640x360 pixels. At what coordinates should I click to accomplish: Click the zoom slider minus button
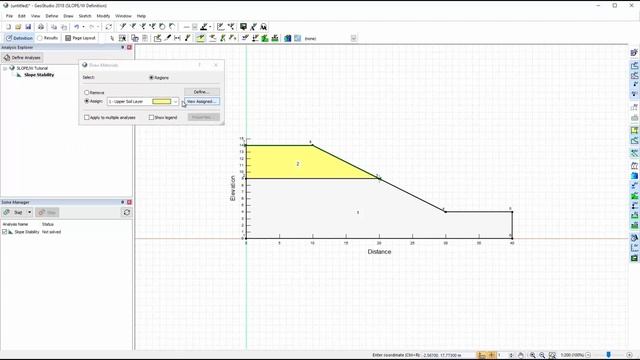(588, 355)
